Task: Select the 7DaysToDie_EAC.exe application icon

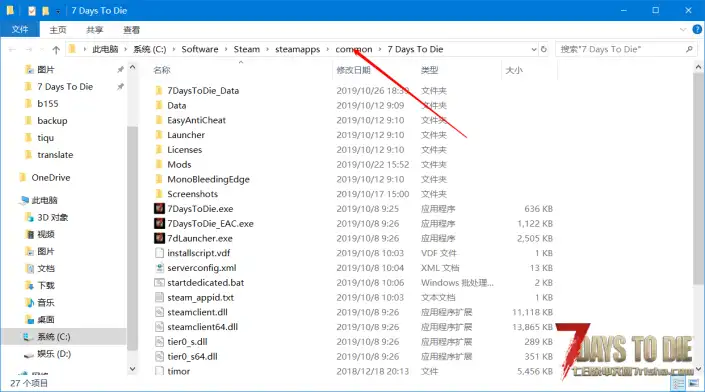Action: pos(159,224)
